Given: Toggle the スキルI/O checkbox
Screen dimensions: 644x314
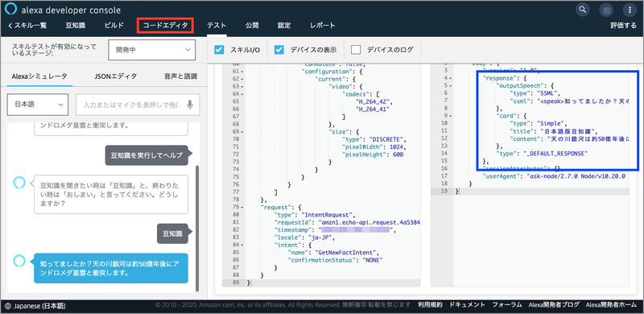Looking at the screenshot, I should pos(219,50).
